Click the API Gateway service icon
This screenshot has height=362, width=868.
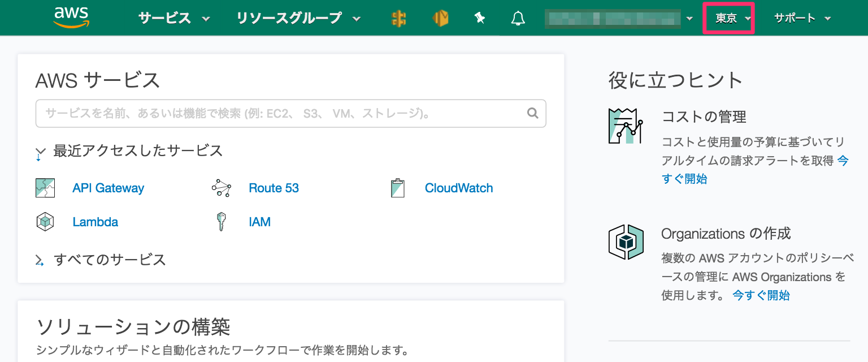pyautogui.click(x=45, y=188)
